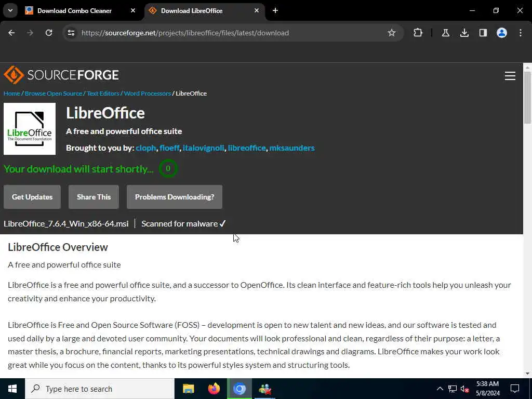532x399 pixels.
Task: Reload the current page
Action: [49, 33]
